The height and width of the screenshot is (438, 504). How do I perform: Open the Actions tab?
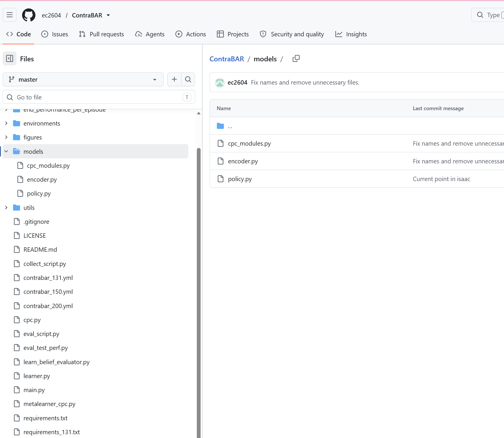click(191, 34)
